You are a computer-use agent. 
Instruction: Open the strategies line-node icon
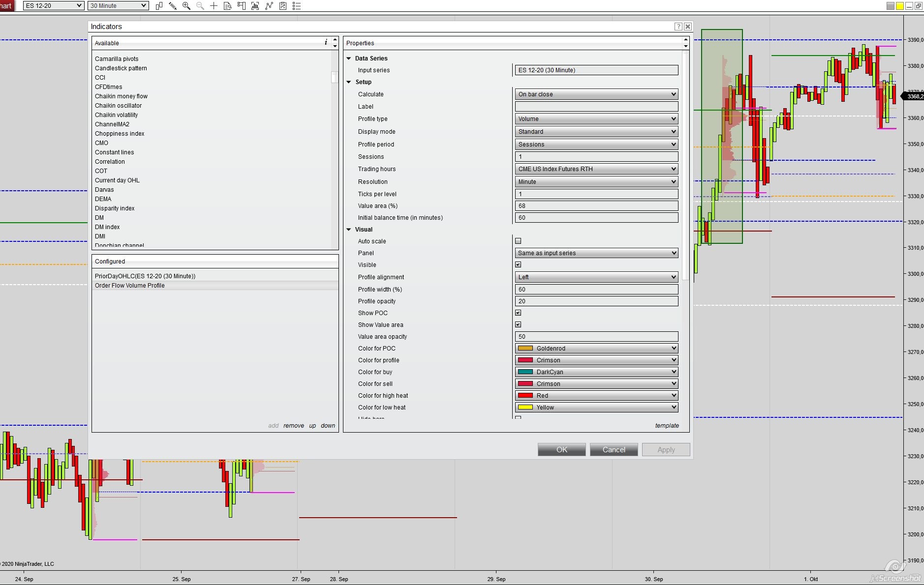point(269,6)
